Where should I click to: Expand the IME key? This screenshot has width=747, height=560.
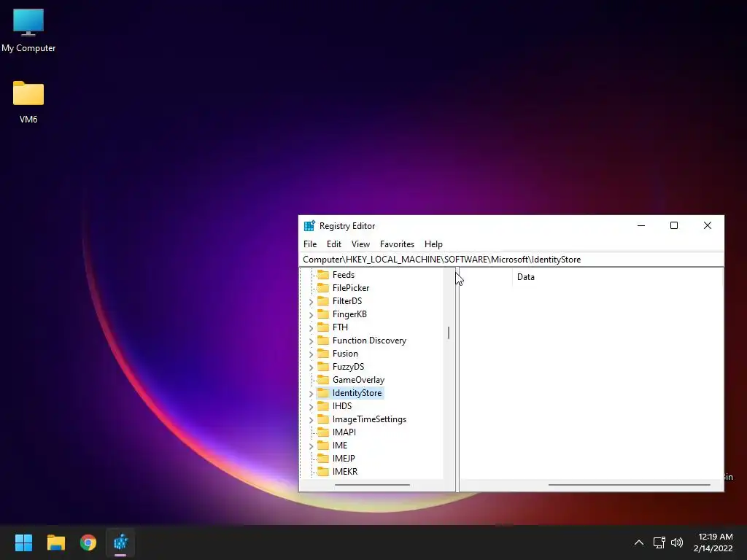(311, 446)
